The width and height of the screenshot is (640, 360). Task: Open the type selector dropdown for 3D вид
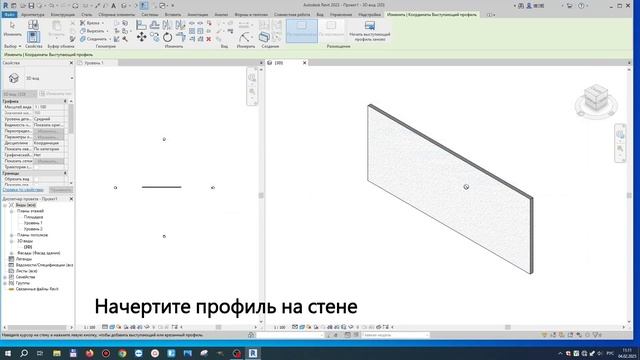[71, 78]
